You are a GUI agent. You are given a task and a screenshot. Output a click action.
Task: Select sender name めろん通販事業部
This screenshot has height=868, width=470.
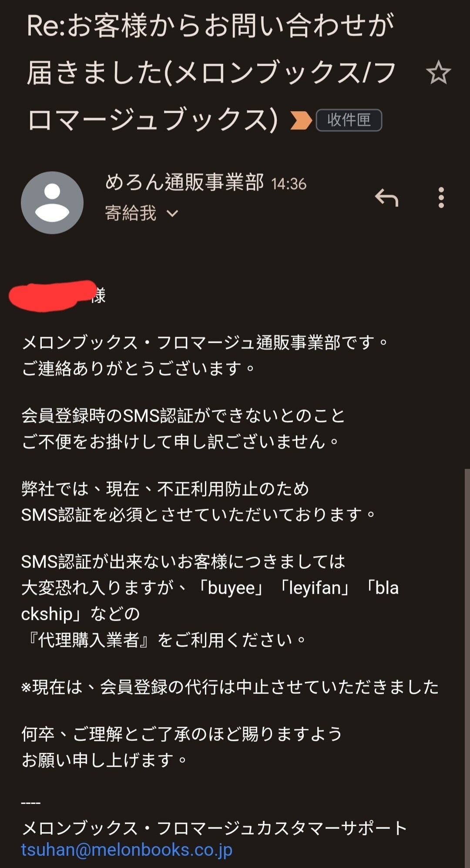tap(185, 182)
